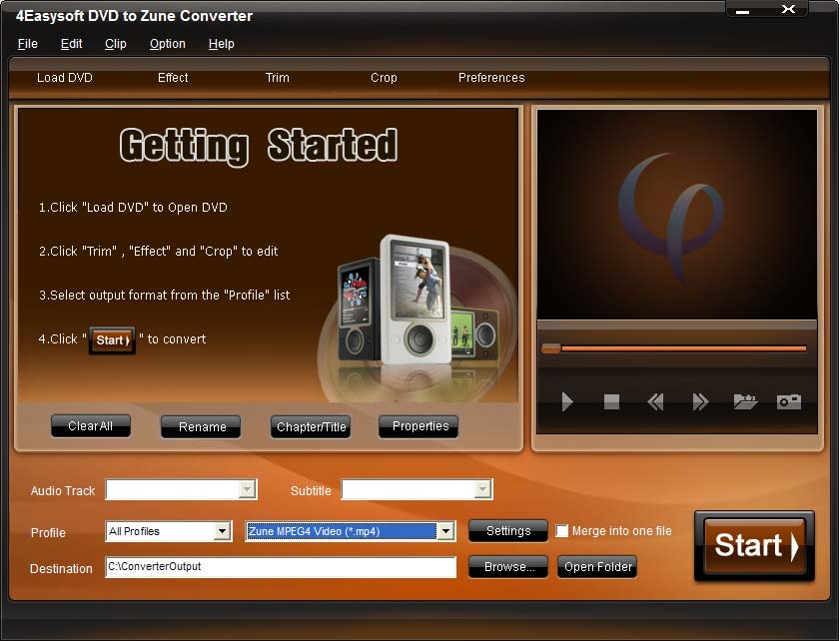Click the rewind playback icon
Screen dimensions: 840x641
click(655, 401)
